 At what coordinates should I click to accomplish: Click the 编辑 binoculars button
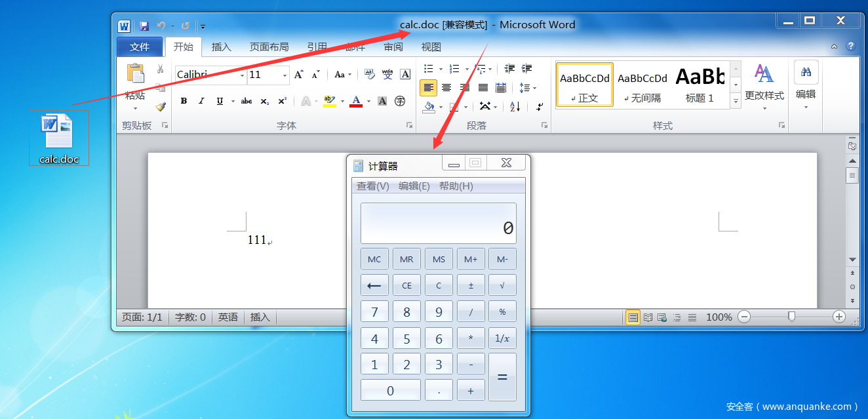tap(806, 84)
